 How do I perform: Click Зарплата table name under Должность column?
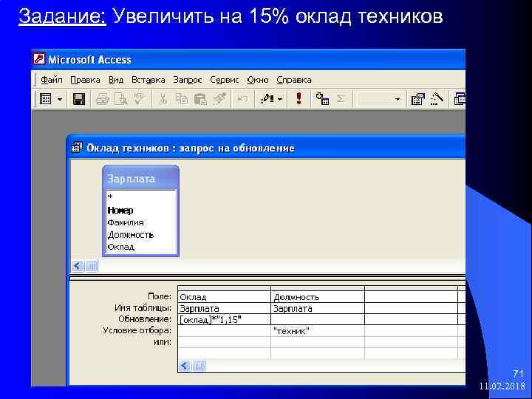coord(318,308)
